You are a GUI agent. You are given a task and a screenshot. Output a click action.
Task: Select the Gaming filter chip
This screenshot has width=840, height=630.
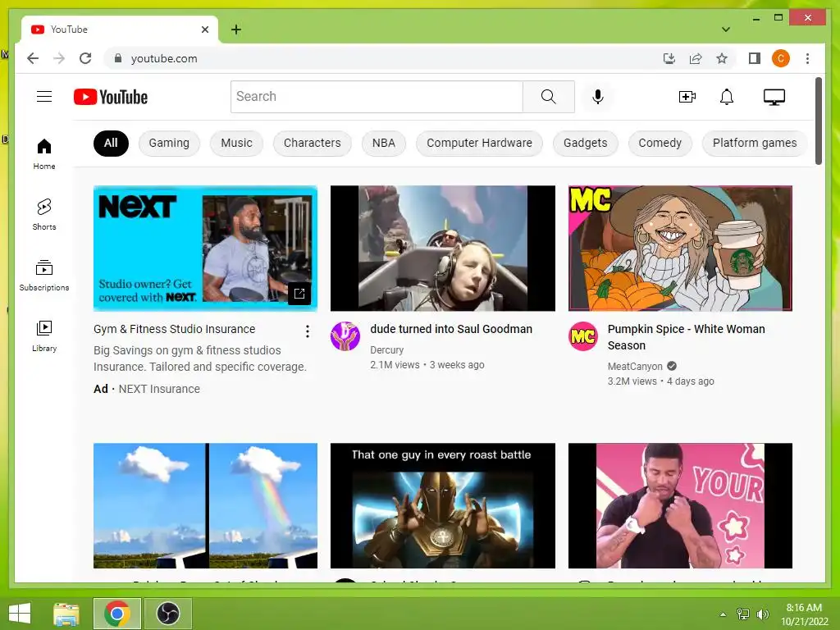tap(169, 143)
